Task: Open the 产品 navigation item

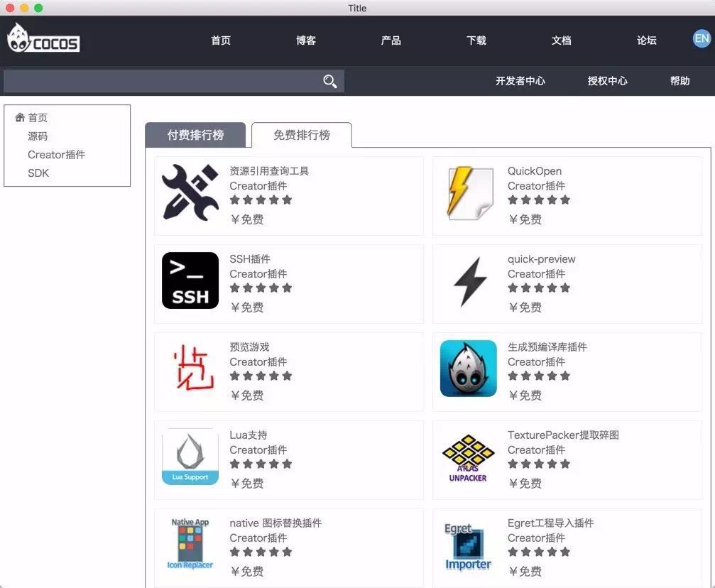Action: [391, 40]
